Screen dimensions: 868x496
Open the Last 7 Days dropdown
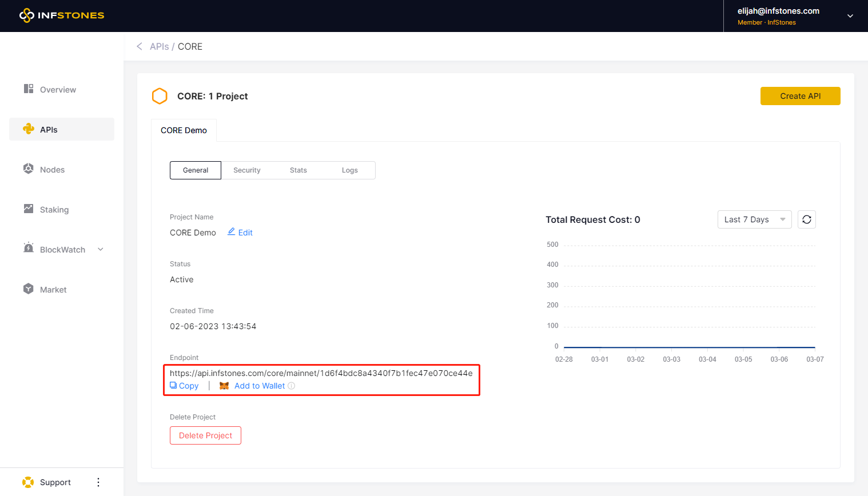[x=755, y=219]
